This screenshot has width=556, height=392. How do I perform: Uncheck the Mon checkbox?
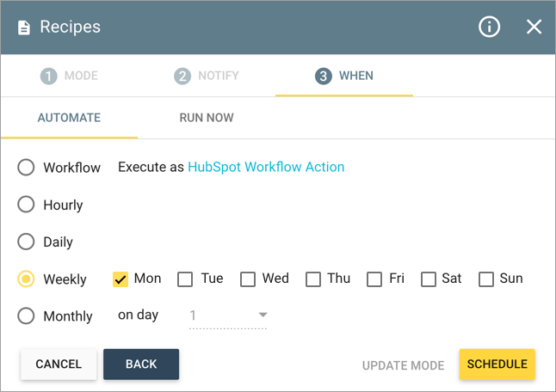(120, 279)
